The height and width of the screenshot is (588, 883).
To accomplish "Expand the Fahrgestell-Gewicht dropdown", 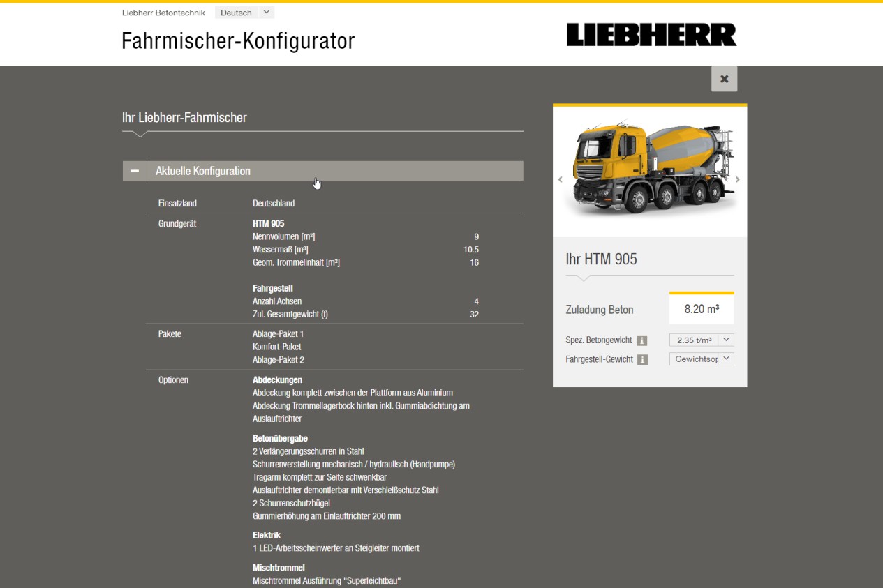I will (x=701, y=359).
